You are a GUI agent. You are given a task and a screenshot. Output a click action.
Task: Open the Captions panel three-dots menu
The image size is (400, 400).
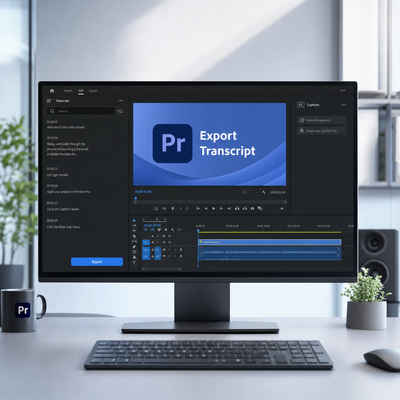click(x=344, y=105)
